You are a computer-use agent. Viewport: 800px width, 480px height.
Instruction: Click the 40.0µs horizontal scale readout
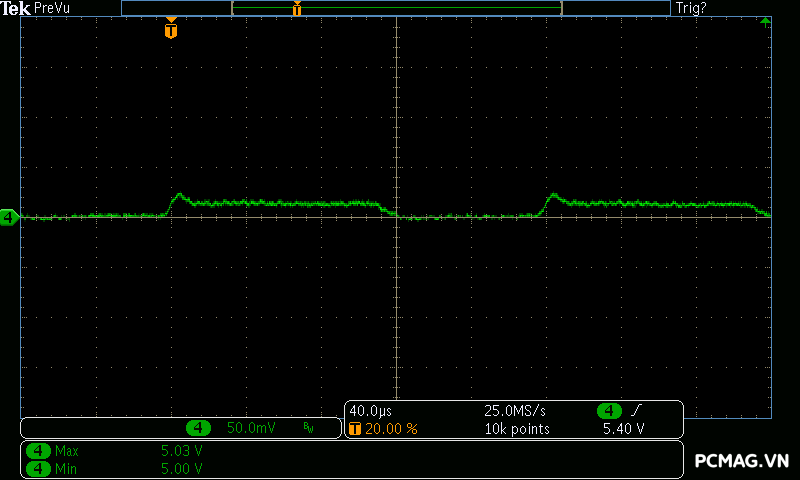point(369,411)
